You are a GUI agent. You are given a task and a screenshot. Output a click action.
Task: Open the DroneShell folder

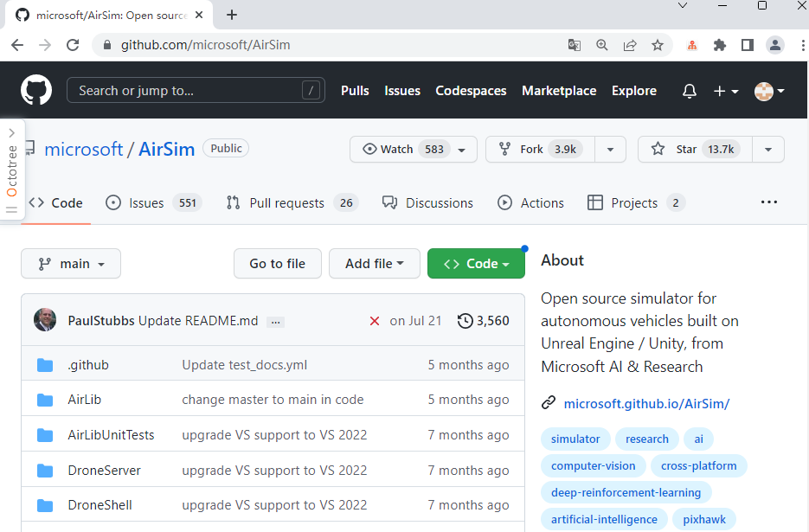coord(100,504)
